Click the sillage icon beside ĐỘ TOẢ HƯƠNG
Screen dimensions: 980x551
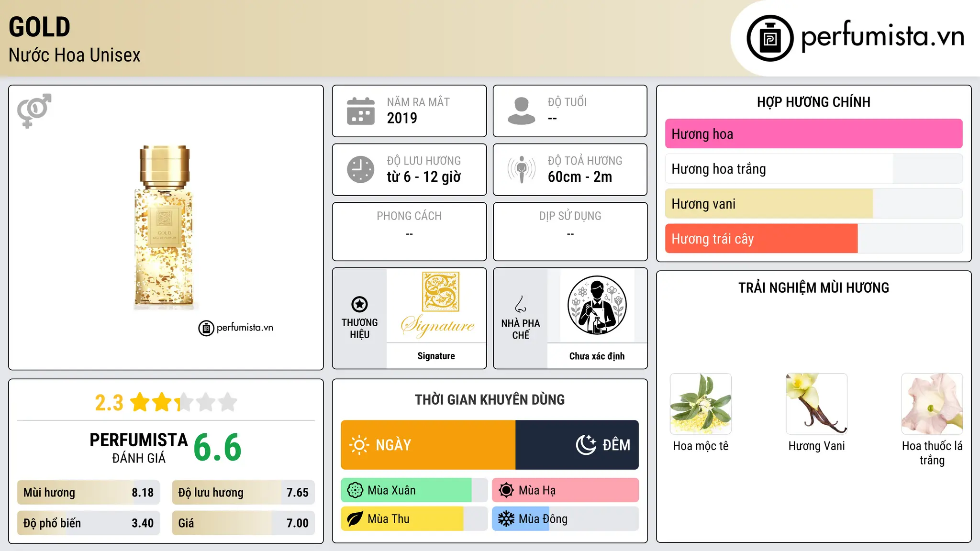[522, 169]
